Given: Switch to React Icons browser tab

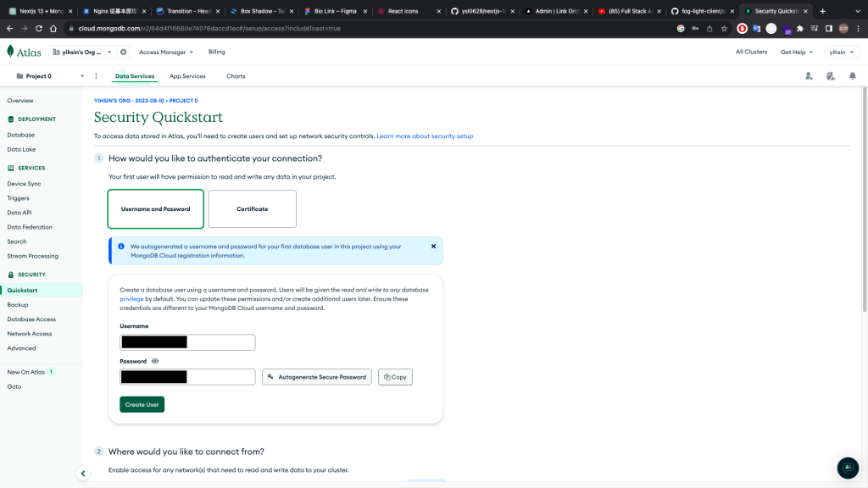Looking at the screenshot, I should tap(409, 11).
